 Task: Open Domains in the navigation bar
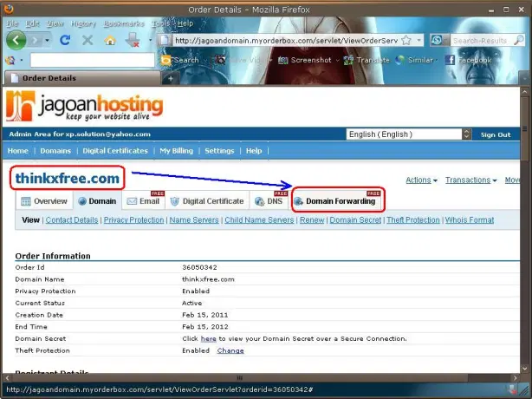pos(55,151)
